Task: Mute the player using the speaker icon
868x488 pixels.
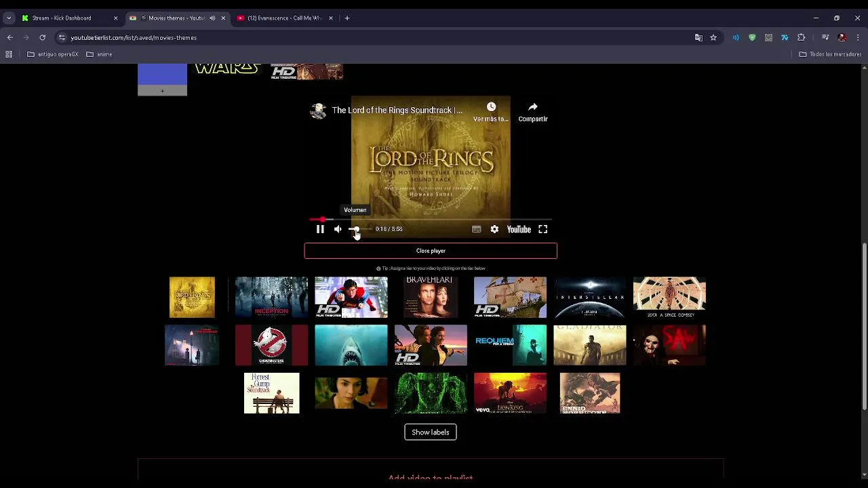Action: (338, 229)
